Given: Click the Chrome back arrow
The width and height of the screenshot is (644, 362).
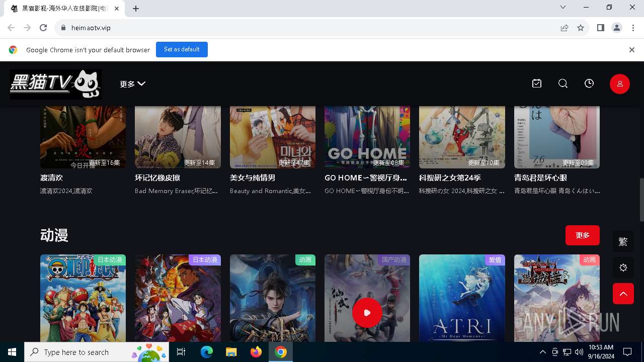Looking at the screenshot, I should click(x=11, y=28).
